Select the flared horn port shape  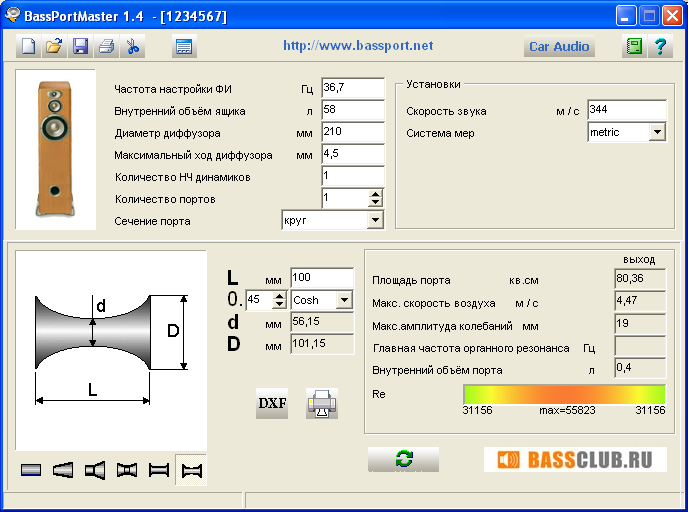[x=95, y=470]
